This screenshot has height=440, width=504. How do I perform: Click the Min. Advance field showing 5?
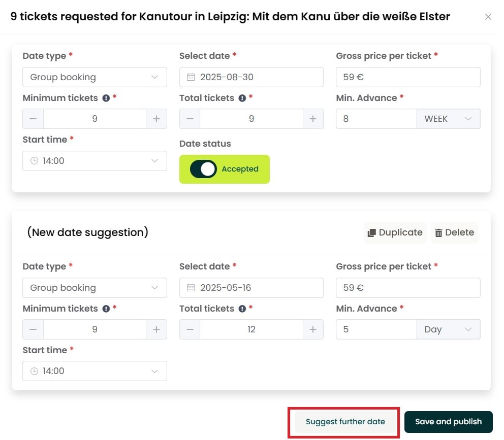376,329
